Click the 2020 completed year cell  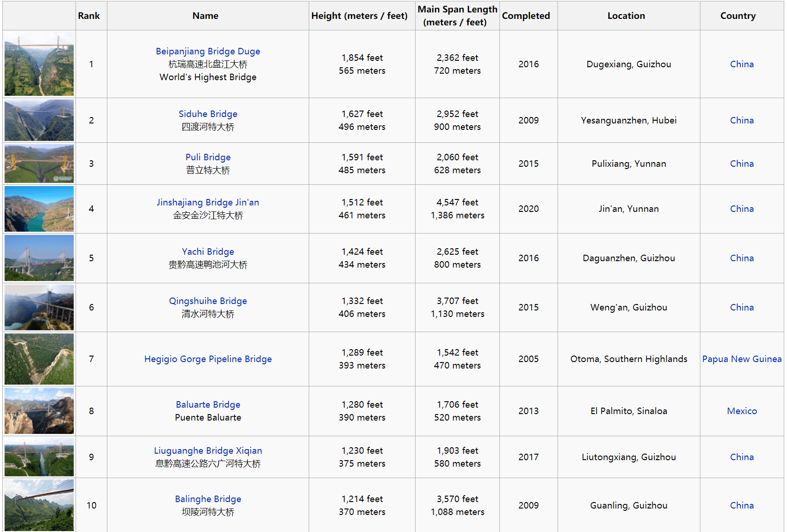[529, 209]
